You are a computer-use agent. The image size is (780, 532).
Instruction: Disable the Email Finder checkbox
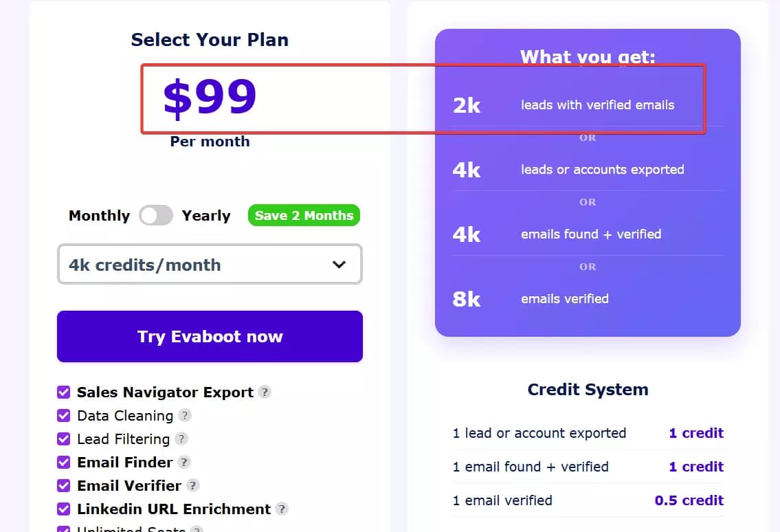[x=63, y=463]
